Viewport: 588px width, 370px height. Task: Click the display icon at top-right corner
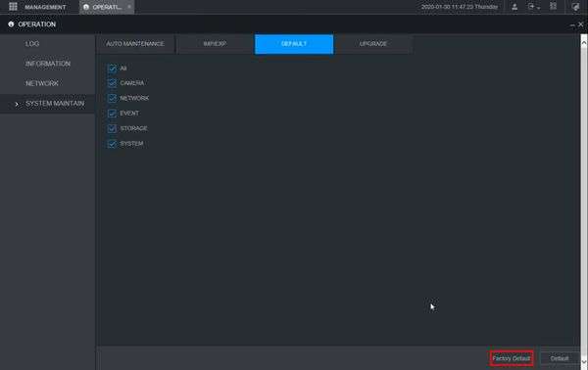(575, 7)
